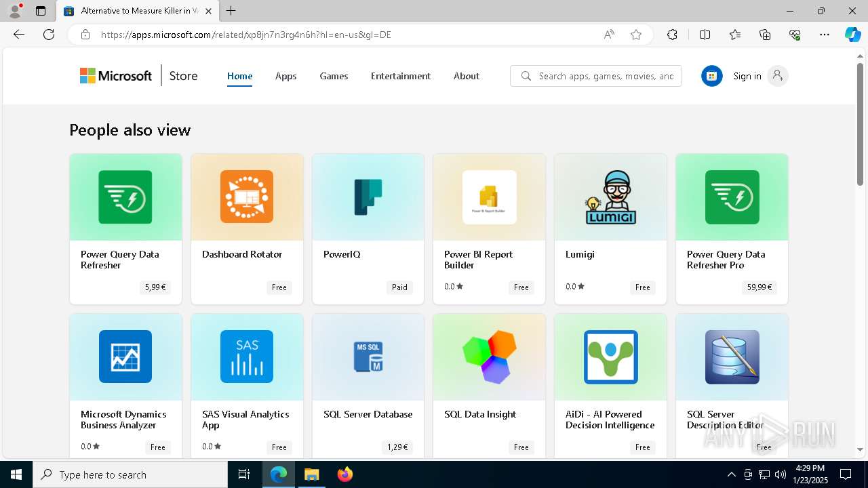Click the Power Query Data Refresher title
Screen dimensions: 868x488
(x=120, y=260)
